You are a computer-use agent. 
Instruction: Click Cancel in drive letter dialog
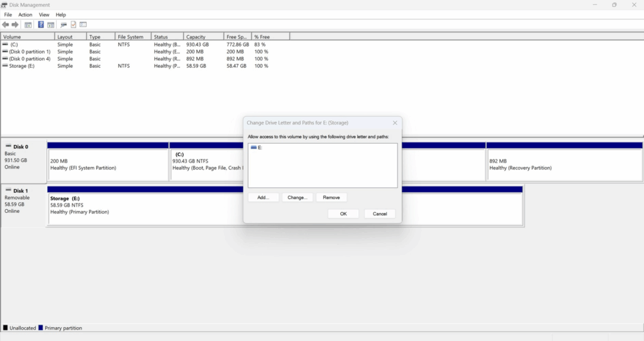coord(380,214)
